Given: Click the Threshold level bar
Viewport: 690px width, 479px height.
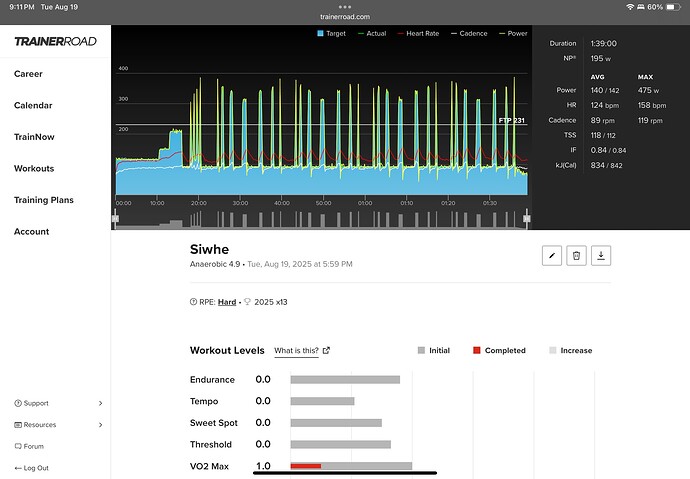Looking at the screenshot, I should tap(341, 444).
